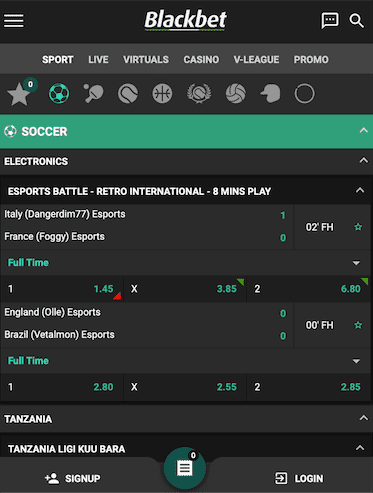Select the table tennis sport icon
The width and height of the screenshot is (373, 493).
(x=93, y=93)
